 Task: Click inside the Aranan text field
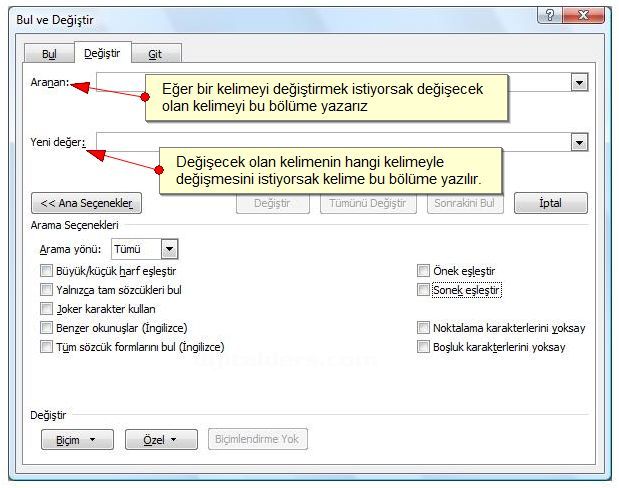pyautogui.click(x=334, y=83)
